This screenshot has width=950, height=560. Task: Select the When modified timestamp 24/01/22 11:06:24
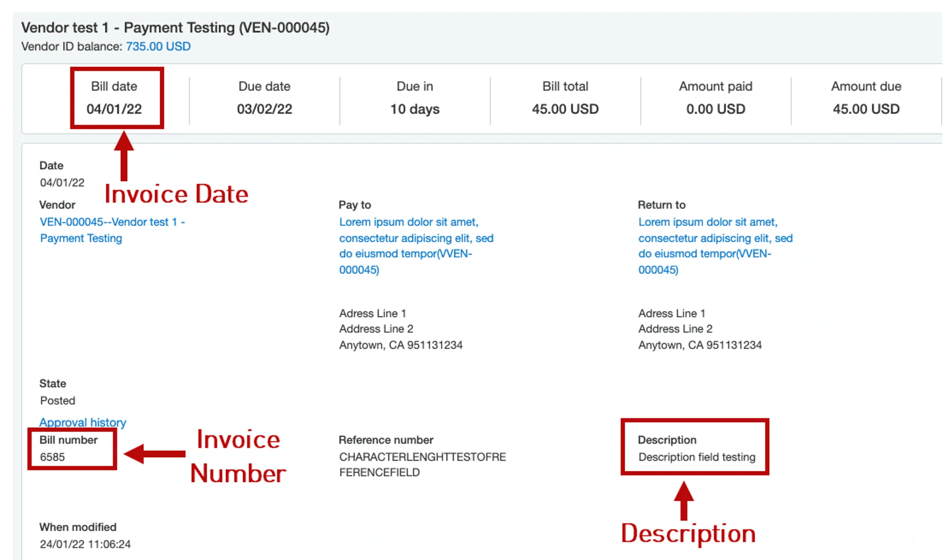pyautogui.click(x=85, y=544)
